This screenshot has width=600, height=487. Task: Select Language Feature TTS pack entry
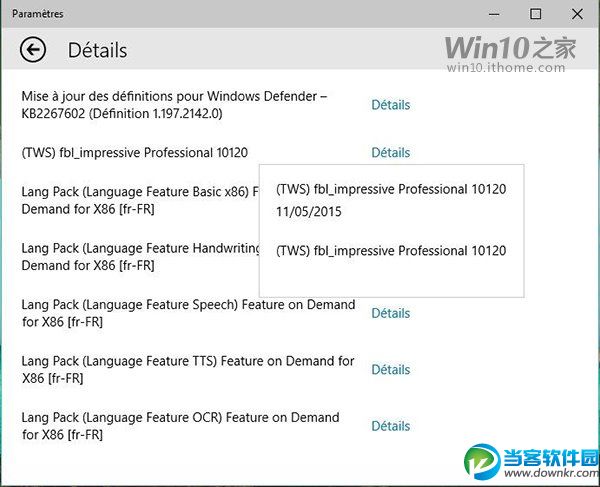pos(188,370)
